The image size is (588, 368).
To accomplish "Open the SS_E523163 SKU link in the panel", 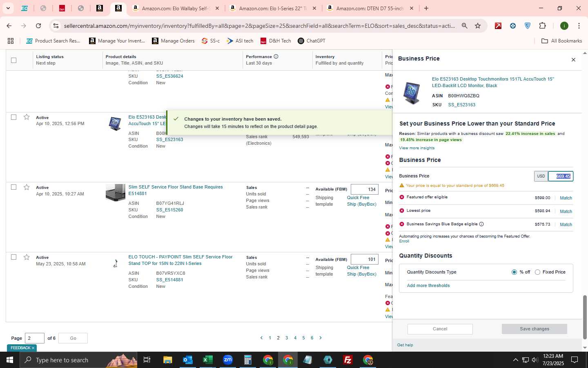I will [x=461, y=105].
